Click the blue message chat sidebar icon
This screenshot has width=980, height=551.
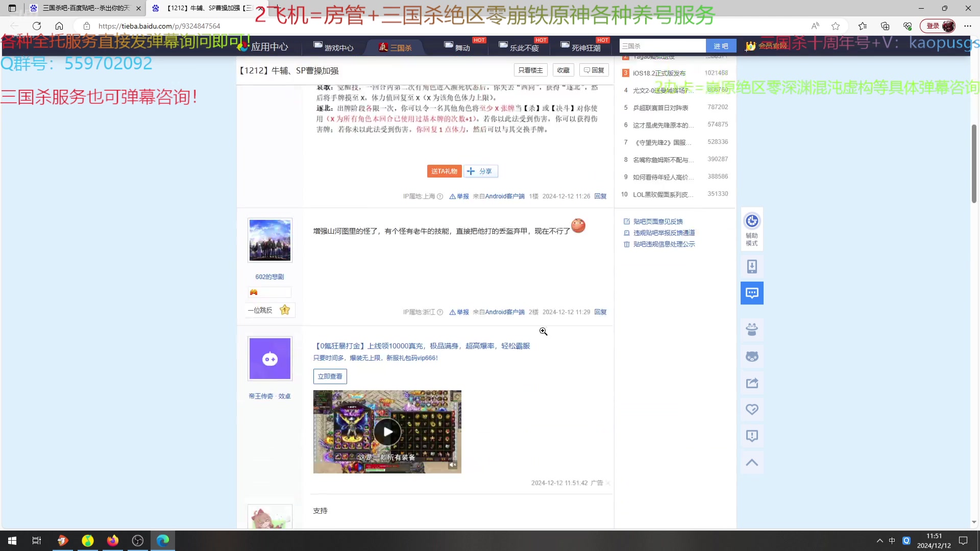tap(752, 293)
